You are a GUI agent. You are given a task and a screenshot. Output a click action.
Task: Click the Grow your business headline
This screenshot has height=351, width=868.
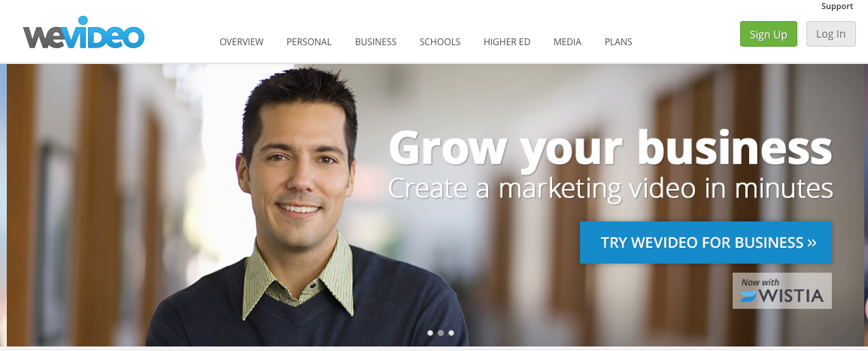611,148
